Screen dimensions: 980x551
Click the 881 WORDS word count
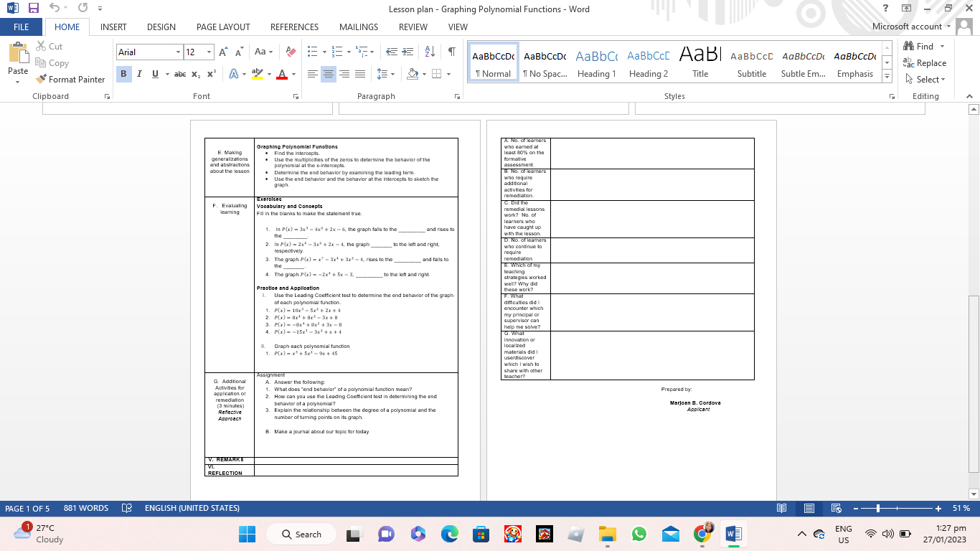(x=86, y=508)
